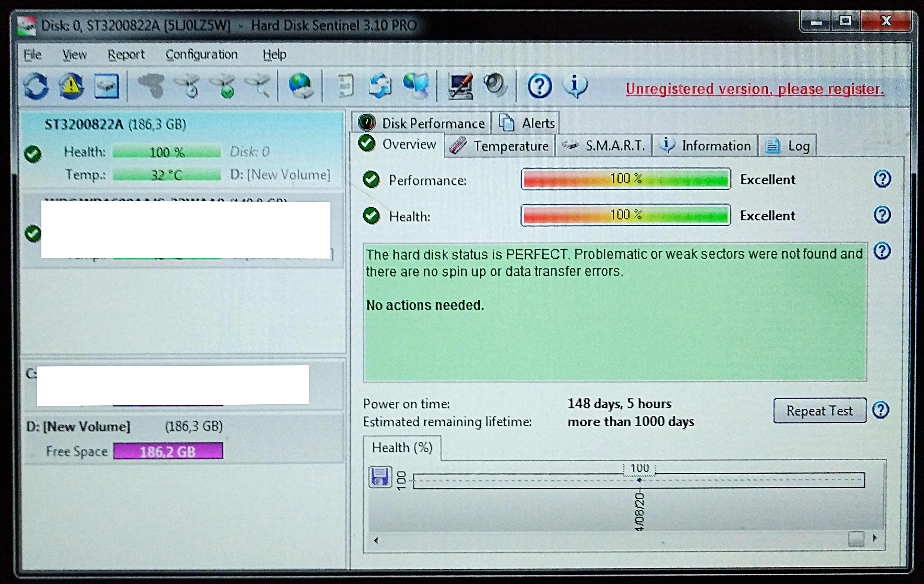The height and width of the screenshot is (584, 924).
Task: Click help icon beside status text box
Action: point(882,251)
